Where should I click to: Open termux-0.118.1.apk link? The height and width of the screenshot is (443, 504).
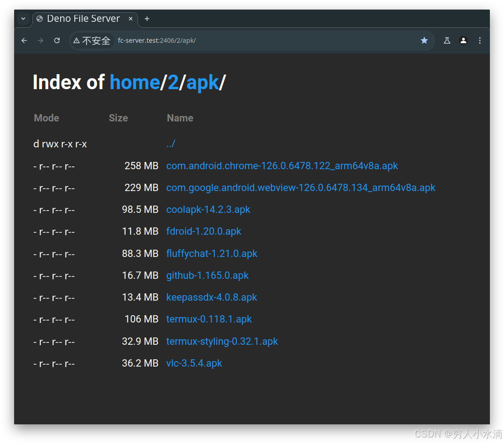coord(209,319)
